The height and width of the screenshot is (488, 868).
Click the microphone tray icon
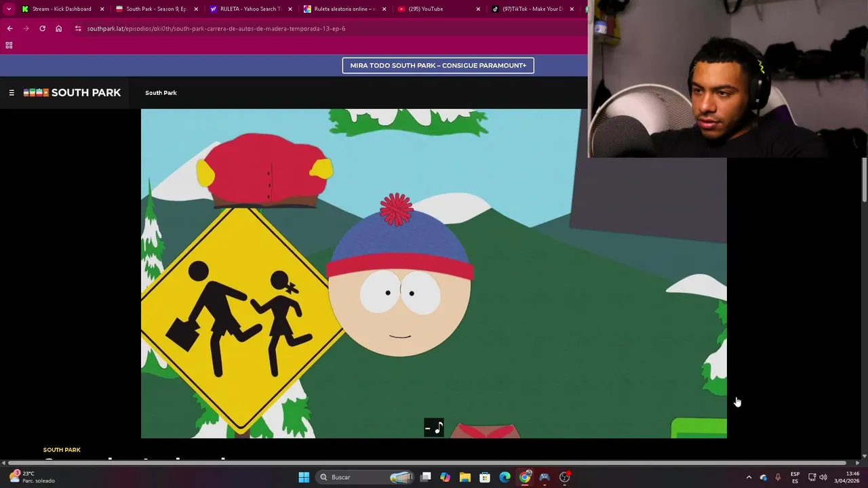coord(778,477)
